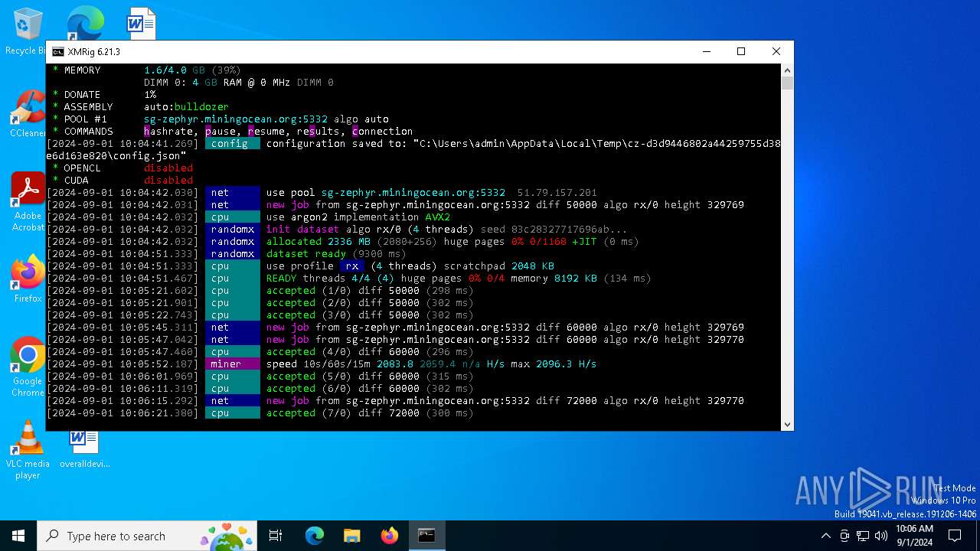Minimize the XMRig console window
980x551 pixels.
click(x=705, y=52)
